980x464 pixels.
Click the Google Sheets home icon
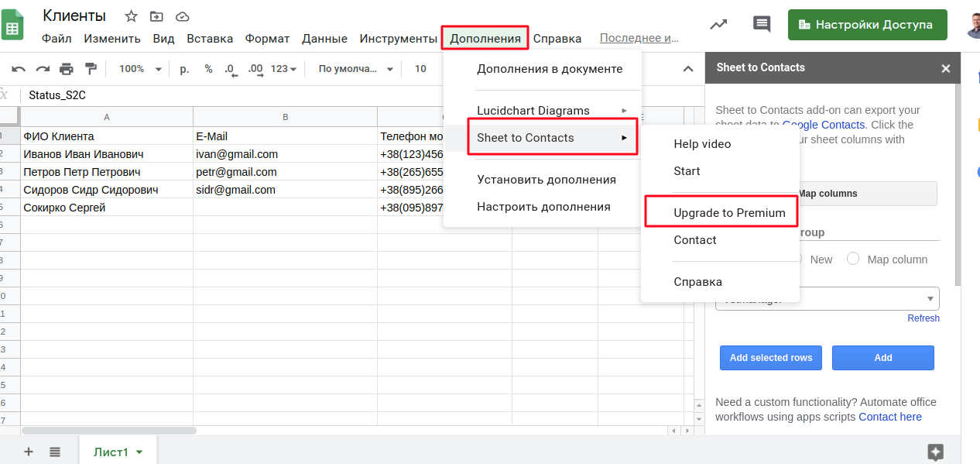point(12,26)
